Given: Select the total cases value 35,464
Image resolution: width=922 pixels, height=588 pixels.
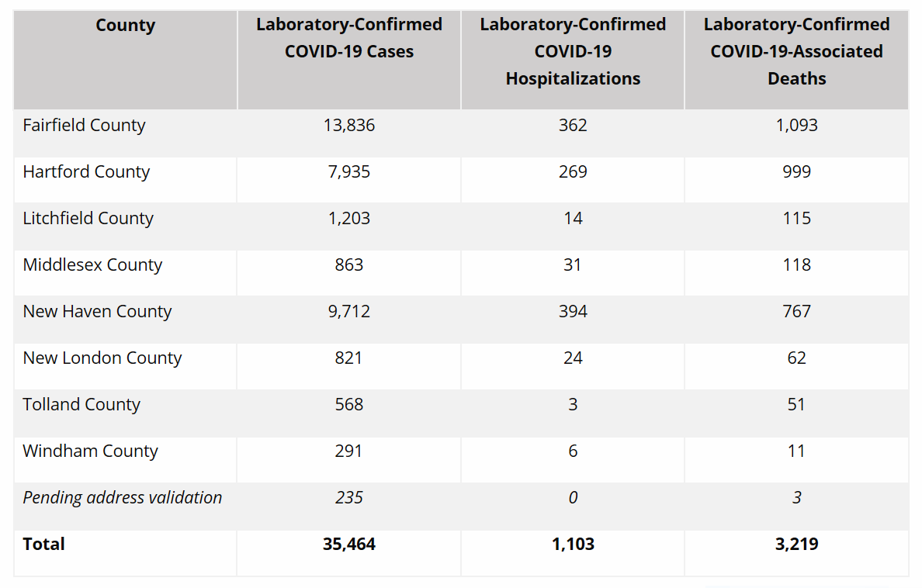Looking at the screenshot, I should click(349, 545).
